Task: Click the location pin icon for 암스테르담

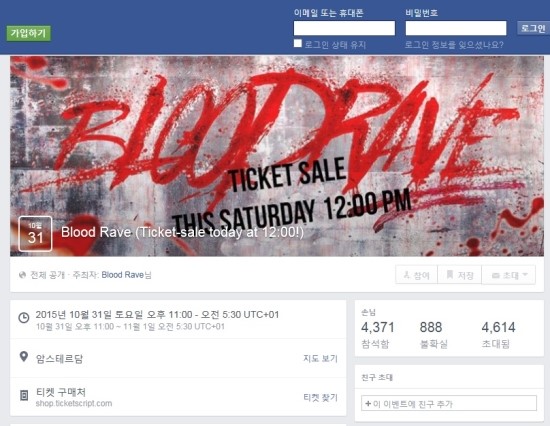Action: click(24, 357)
